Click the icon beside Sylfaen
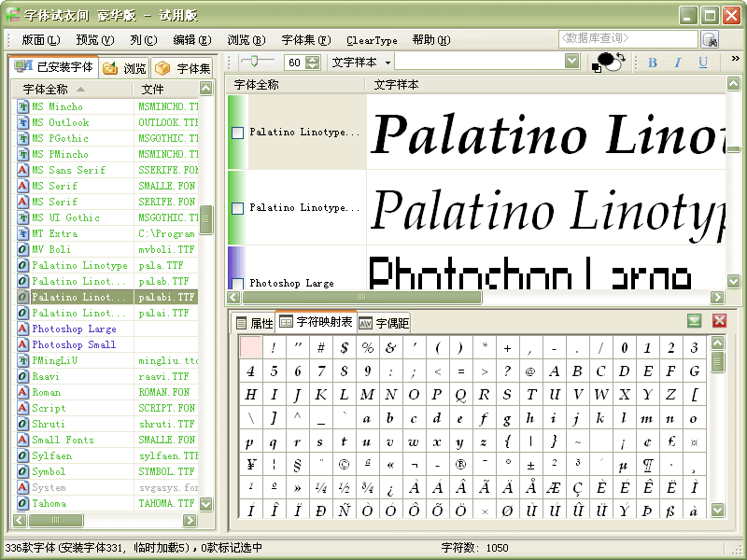The height and width of the screenshot is (560, 747). point(22,455)
